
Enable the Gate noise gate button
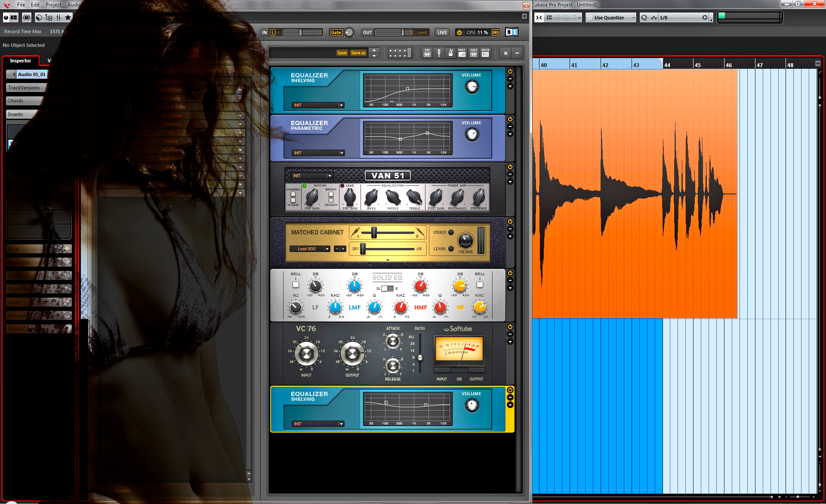click(x=336, y=32)
